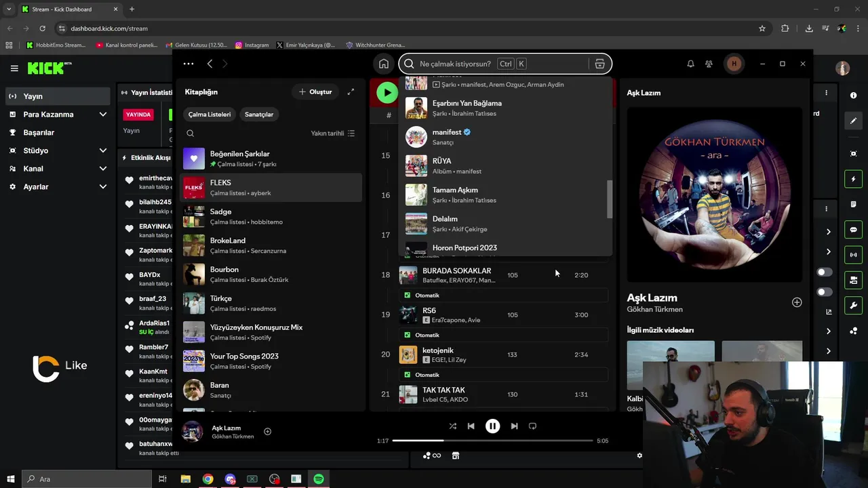
Task: Seek within the song progress bar
Action: click(492, 441)
